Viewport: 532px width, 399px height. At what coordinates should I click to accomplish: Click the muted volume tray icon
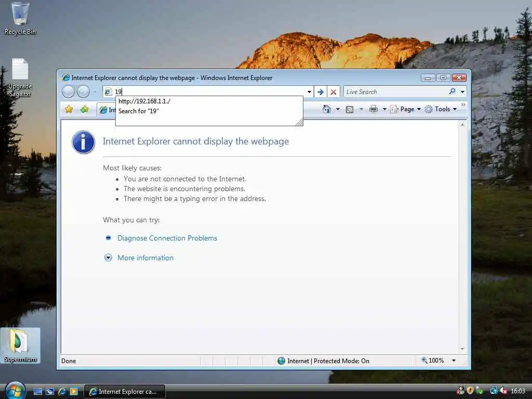[503, 391]
